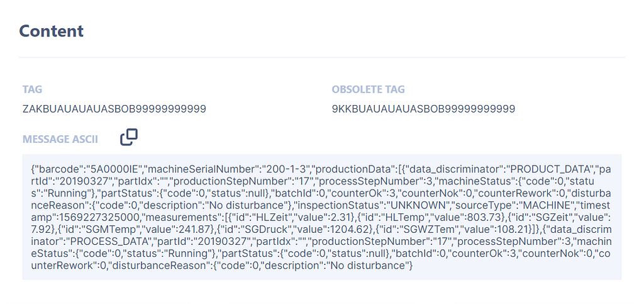Select the ZAKBUAUAUAUASBOB99999999999 tag value
The image size is (644, 304).
tap(114, 109)
